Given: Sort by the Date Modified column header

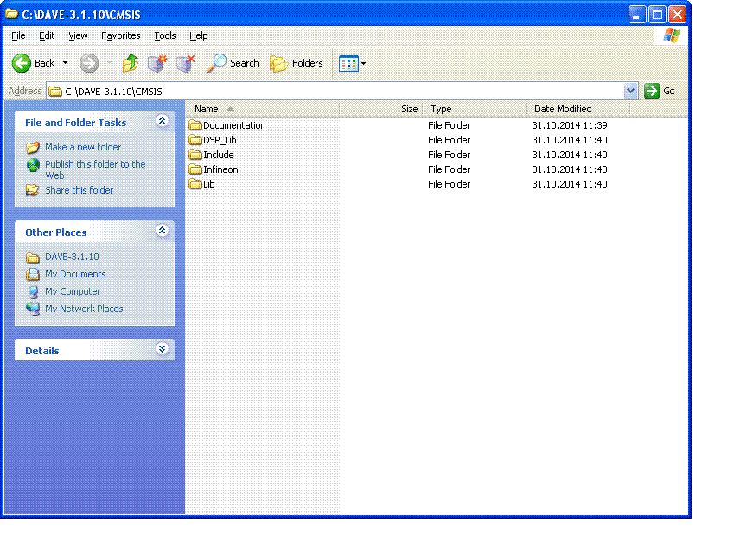Looking at the screenshot, I should [x=578, y=109].
